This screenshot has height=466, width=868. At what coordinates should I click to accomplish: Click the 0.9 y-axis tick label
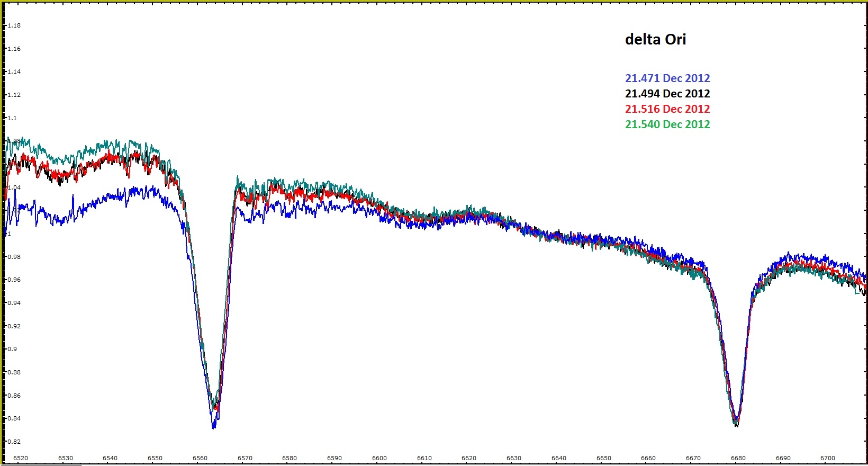12,349
